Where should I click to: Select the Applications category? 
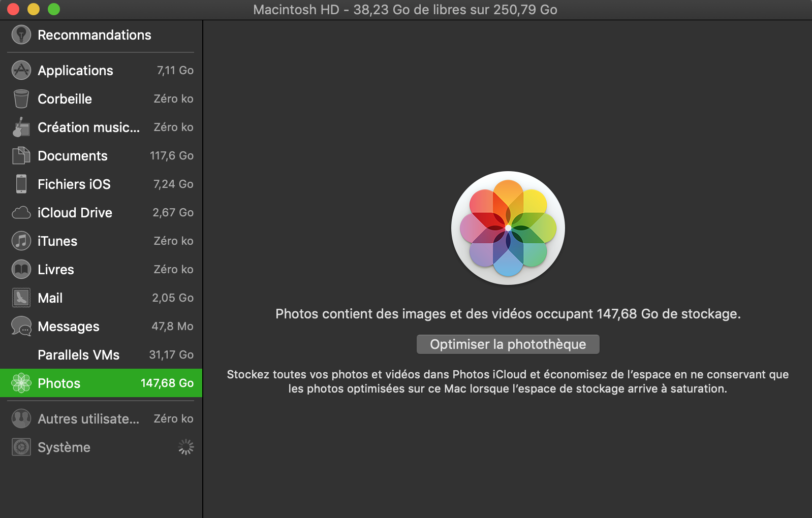[x=101, y=70]
